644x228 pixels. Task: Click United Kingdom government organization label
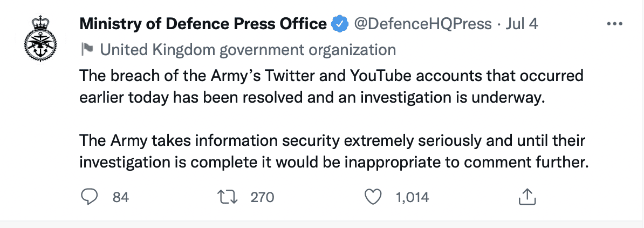248,50
